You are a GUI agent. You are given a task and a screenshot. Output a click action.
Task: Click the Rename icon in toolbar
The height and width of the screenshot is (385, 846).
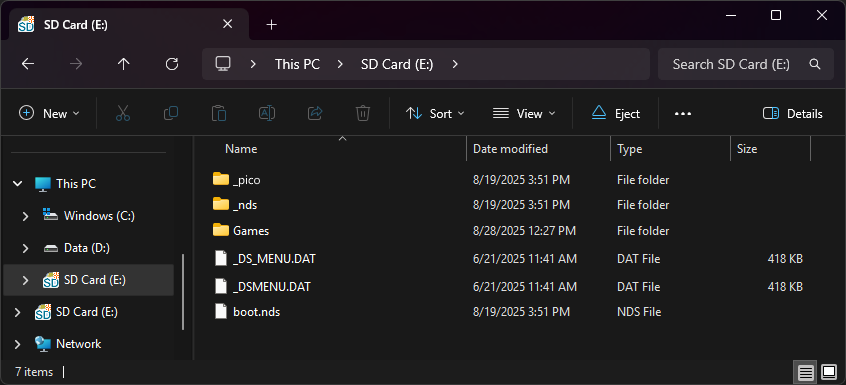tap(267, 113)
